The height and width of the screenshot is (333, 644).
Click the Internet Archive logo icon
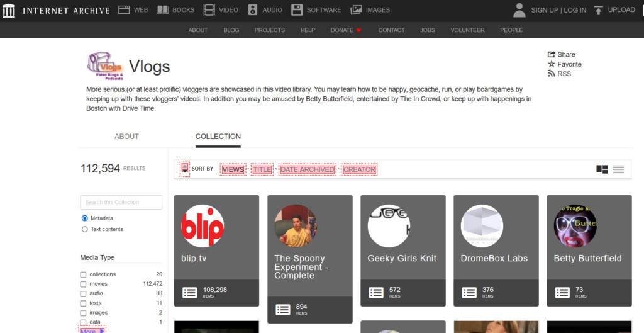tap(9, 10)
